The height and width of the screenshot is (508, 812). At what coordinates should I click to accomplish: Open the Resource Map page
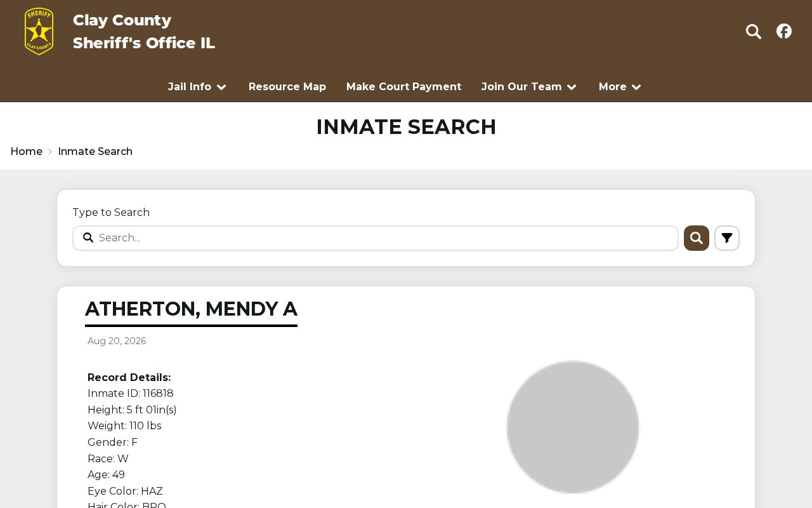coord(287,87)
